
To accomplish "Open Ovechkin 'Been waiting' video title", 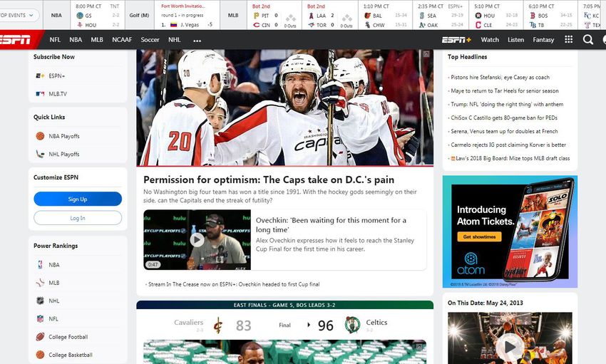I will [331, 224].
